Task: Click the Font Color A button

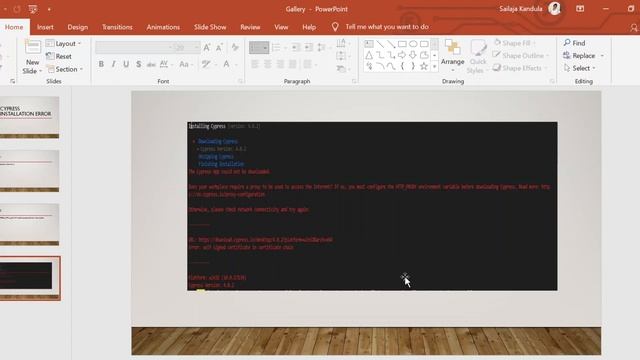Action: coord(226,64)
